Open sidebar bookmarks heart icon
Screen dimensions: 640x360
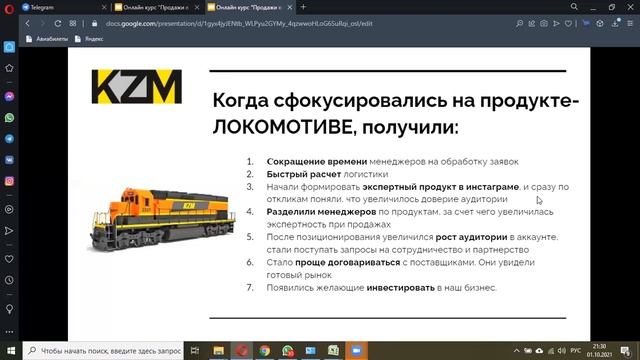pos(9,259)
